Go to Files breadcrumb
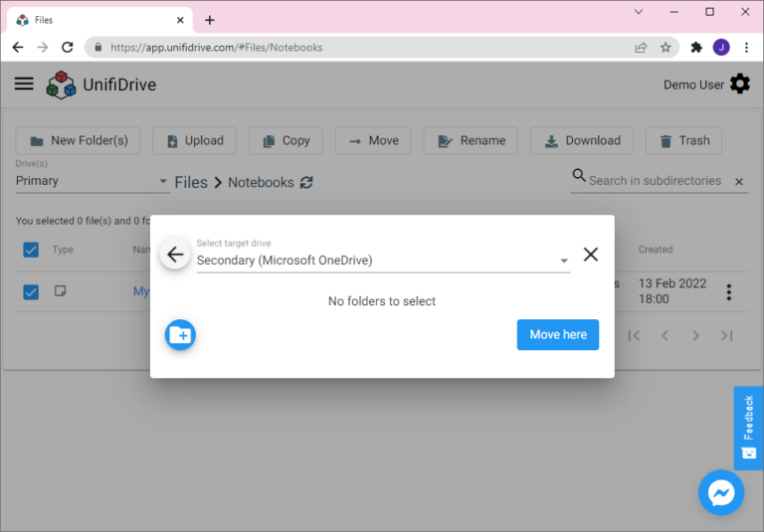This screenshot has height=532, width=764. 191,182
